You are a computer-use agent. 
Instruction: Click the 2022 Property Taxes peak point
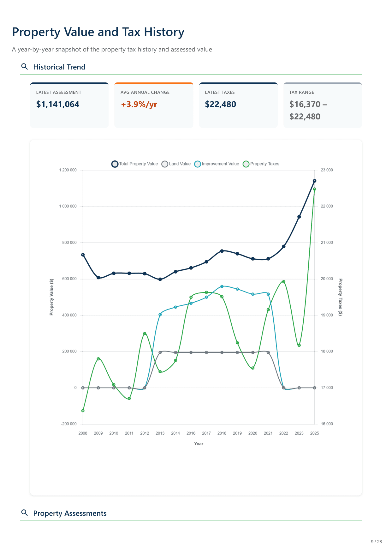coord(284,282)
